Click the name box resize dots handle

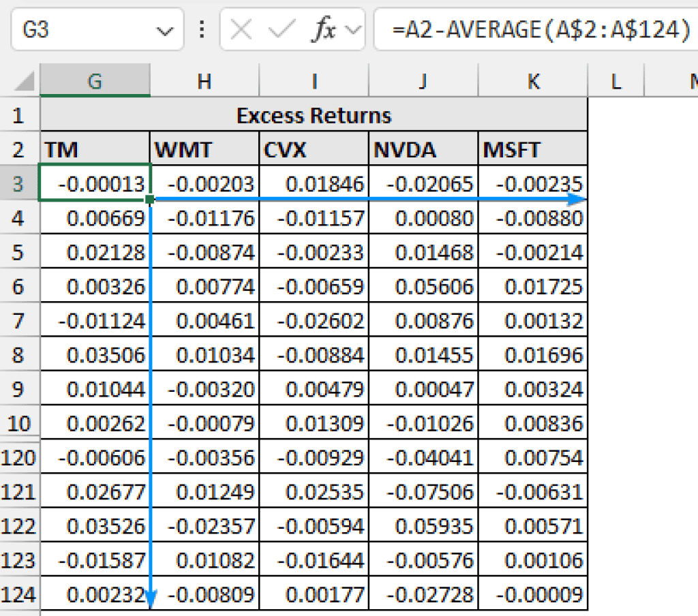point(202,30)
